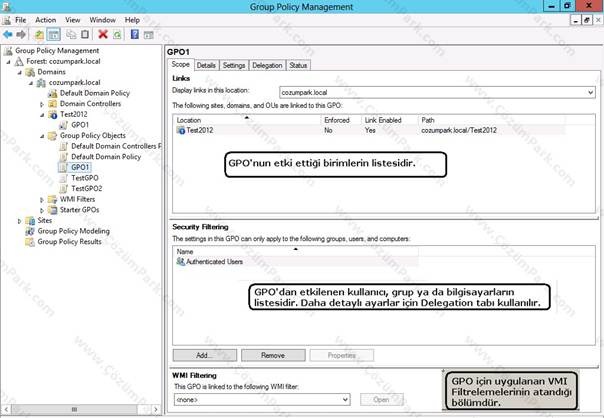Sort links by Location column header
This screenshot has width=604, height=418.
[247, 120]
